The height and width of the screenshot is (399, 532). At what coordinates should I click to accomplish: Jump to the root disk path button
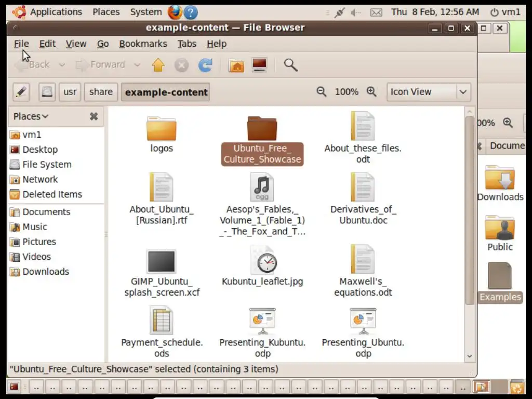(47, 92)
